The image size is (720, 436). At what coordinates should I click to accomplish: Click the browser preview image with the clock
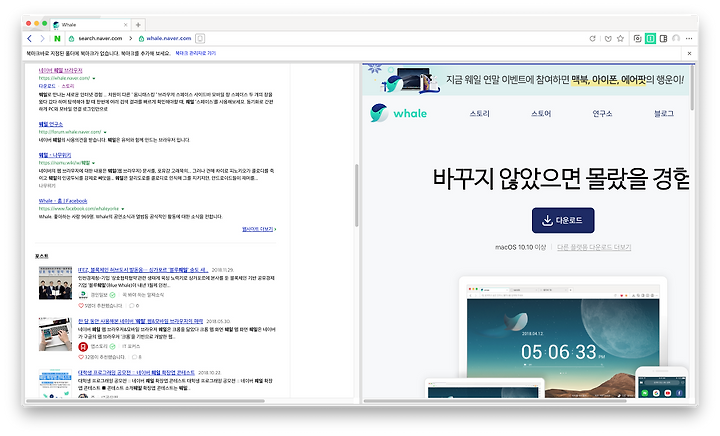(x=563, y=337)
